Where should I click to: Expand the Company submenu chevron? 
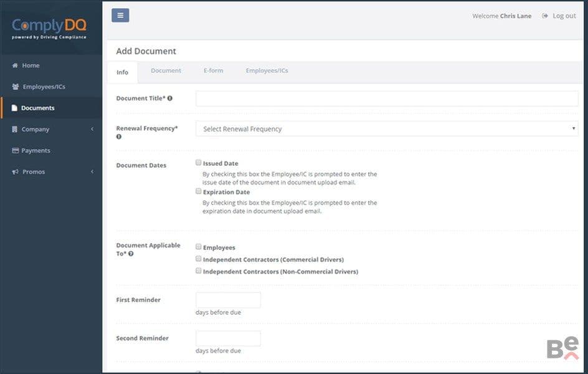(92, 130)
